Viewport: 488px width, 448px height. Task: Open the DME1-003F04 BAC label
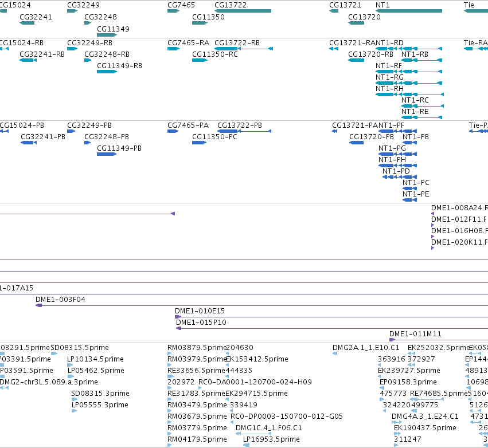coord(60,300)
